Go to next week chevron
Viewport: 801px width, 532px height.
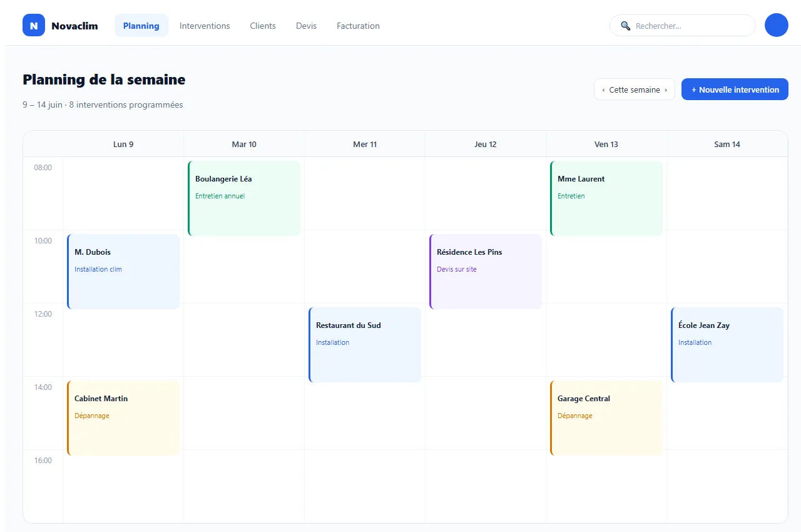(x=666, y=90)
